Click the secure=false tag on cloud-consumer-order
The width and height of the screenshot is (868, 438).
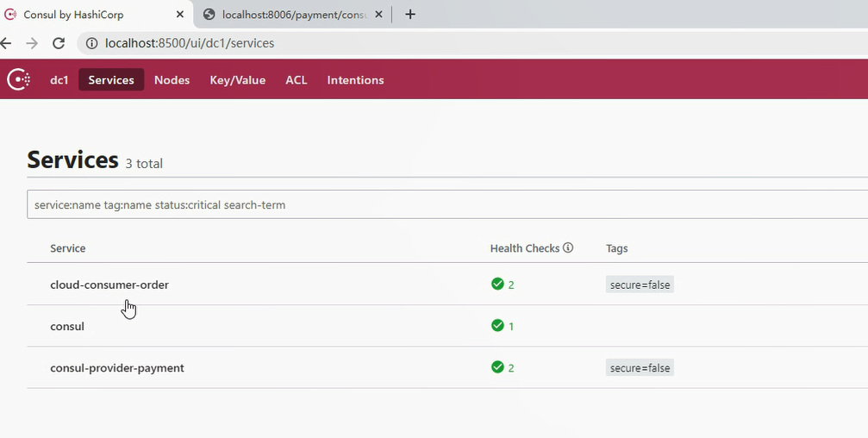point(640,285)
